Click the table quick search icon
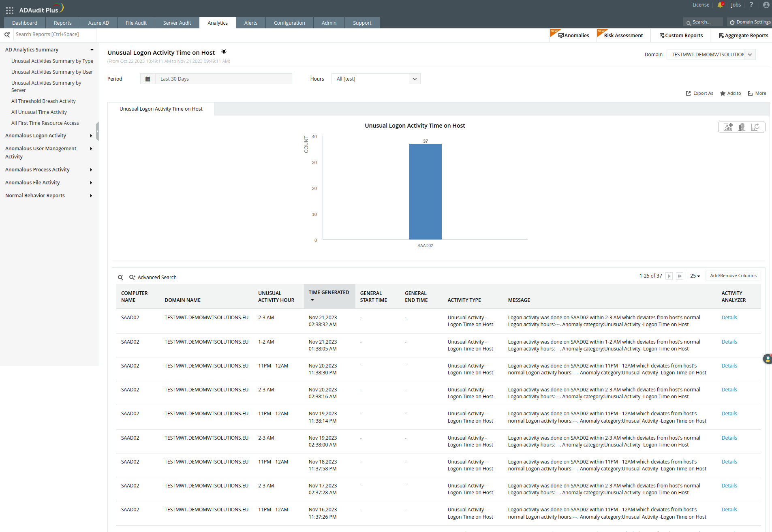This screenshot has width=772, height=532. (120, 278)
